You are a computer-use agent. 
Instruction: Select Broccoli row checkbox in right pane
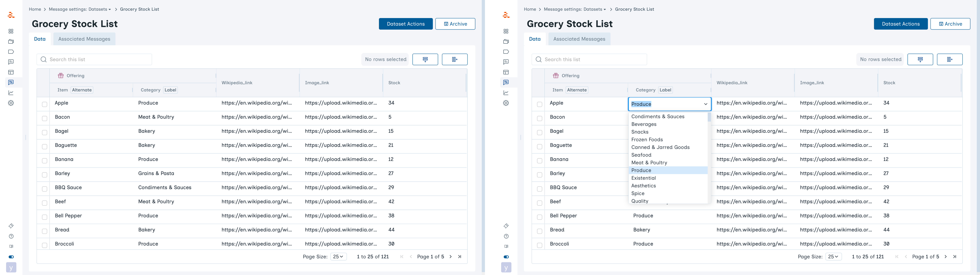pos(540,245)
